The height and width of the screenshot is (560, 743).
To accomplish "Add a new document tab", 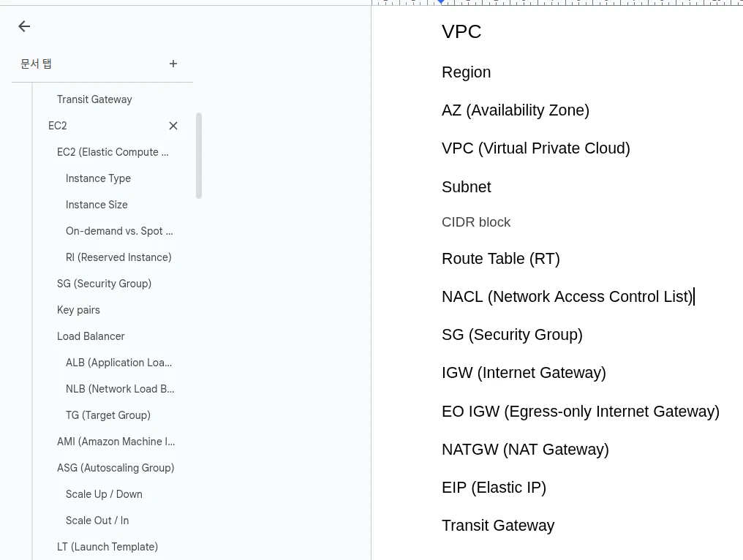I will coord(173,64).
